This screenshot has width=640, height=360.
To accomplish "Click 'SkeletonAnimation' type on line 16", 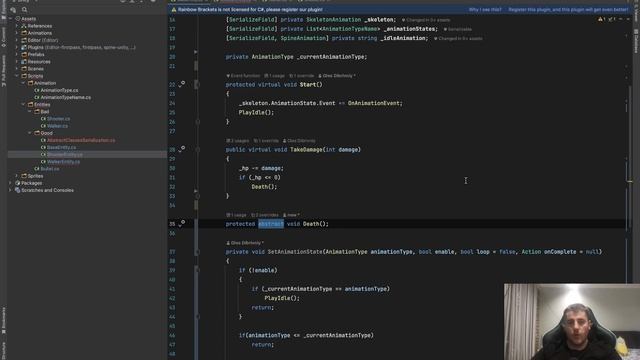I will click(x=333, y=20).
